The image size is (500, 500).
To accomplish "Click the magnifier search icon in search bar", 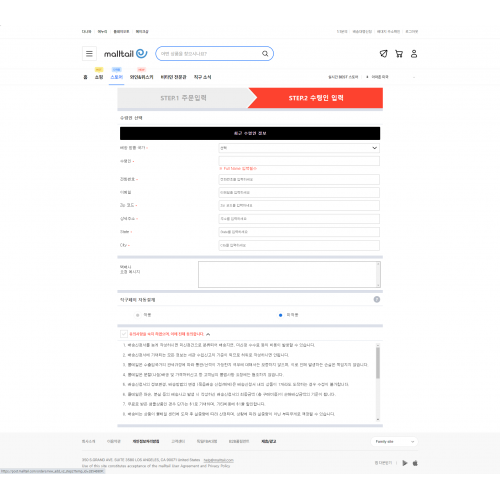I will point(265,54).
